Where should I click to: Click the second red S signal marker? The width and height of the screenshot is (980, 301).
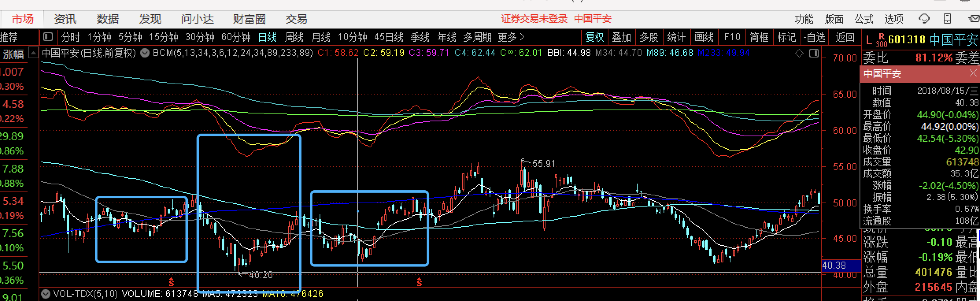click(419, 282)
